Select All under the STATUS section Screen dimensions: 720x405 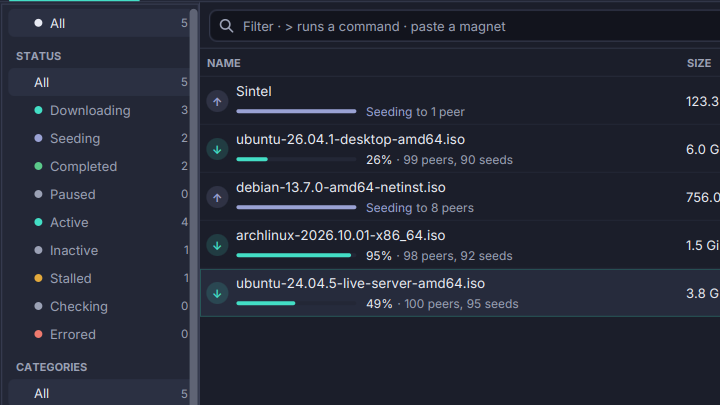(99, 82)
